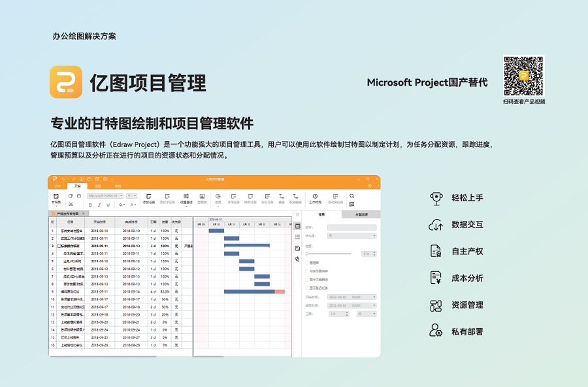Switch to the 分配资源 tab in the side panel
Screen dimensions: 588x387
coord(361,214)
